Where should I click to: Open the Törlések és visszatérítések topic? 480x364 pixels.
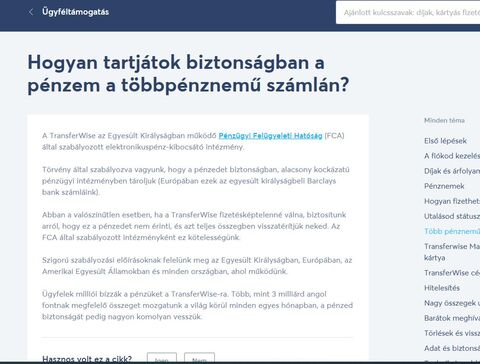point(452,333)
